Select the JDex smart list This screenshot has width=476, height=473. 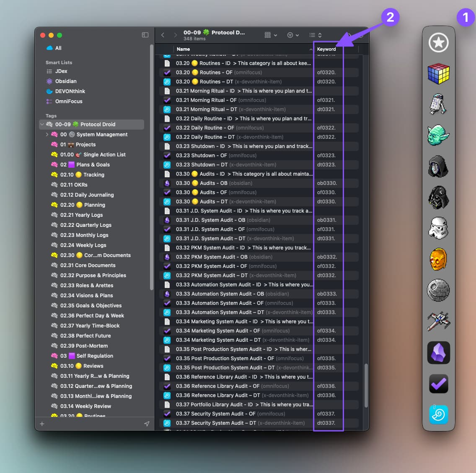[x=61, y=71]
